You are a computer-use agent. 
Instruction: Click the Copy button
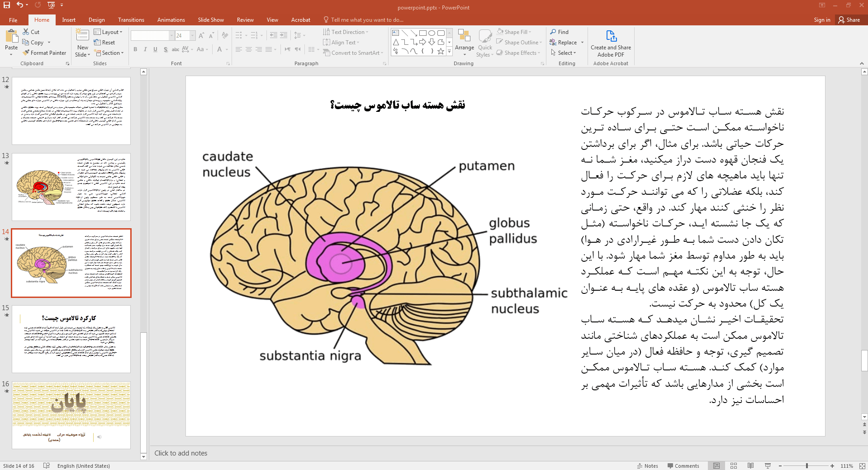tap(33, 42)
